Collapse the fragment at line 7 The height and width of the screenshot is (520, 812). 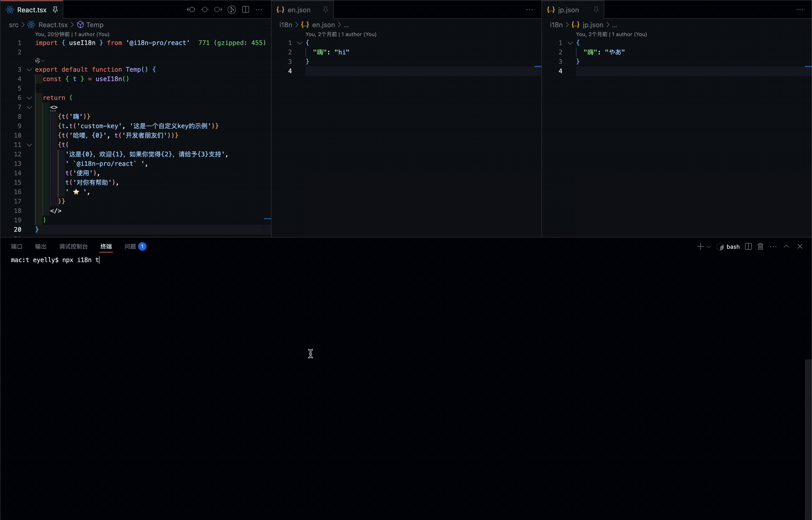(29, 108)
